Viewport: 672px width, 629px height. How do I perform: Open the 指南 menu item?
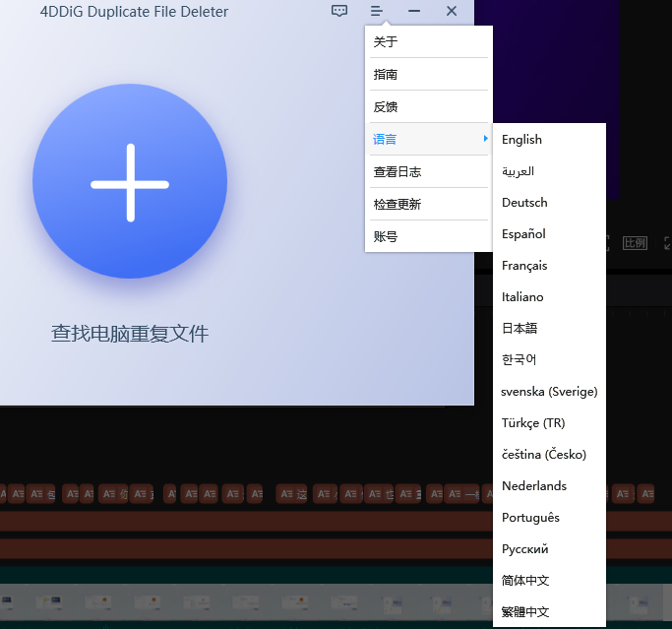(429, 74)
